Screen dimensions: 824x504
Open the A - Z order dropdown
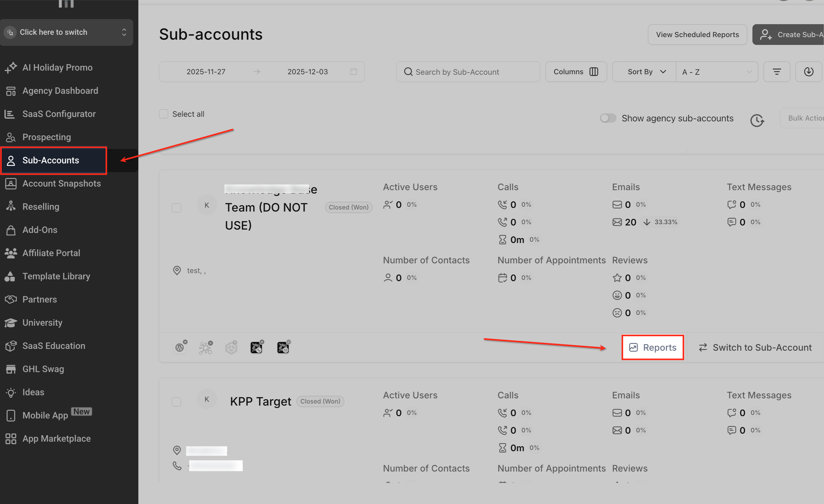pos(716,72)
